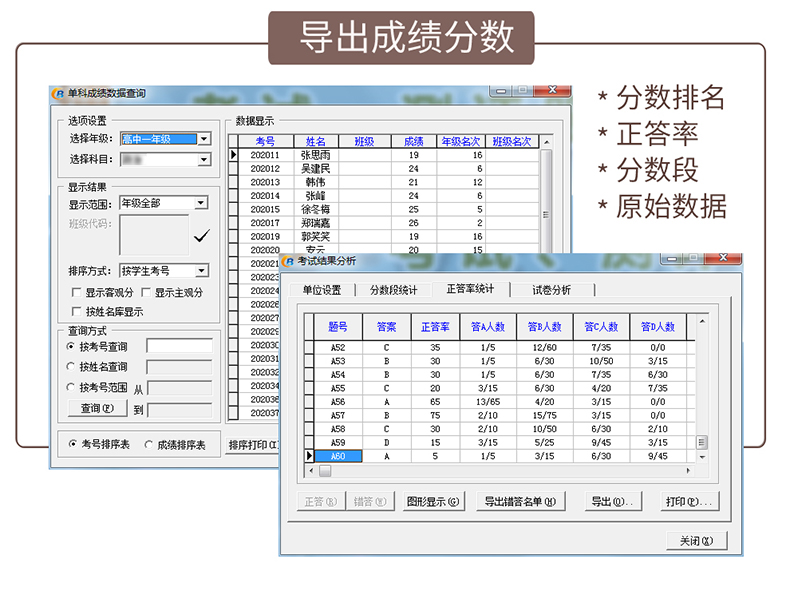This screenshot has width=790, height=591.
Task: Click the 图形显示 button
Action: (432, 502)
